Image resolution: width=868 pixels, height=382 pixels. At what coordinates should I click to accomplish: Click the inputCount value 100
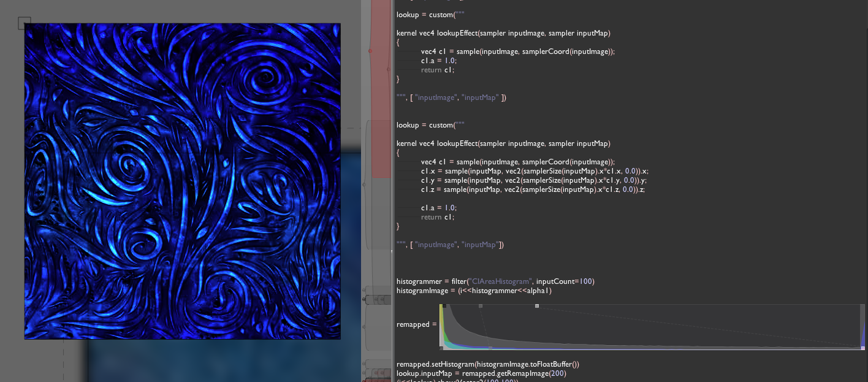coord(585,281)
